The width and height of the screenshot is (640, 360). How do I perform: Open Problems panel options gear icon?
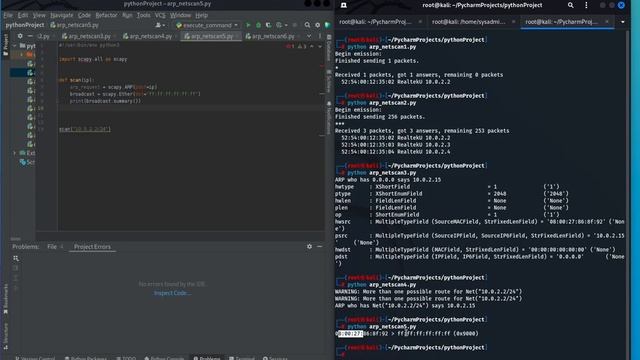point(309,247)
